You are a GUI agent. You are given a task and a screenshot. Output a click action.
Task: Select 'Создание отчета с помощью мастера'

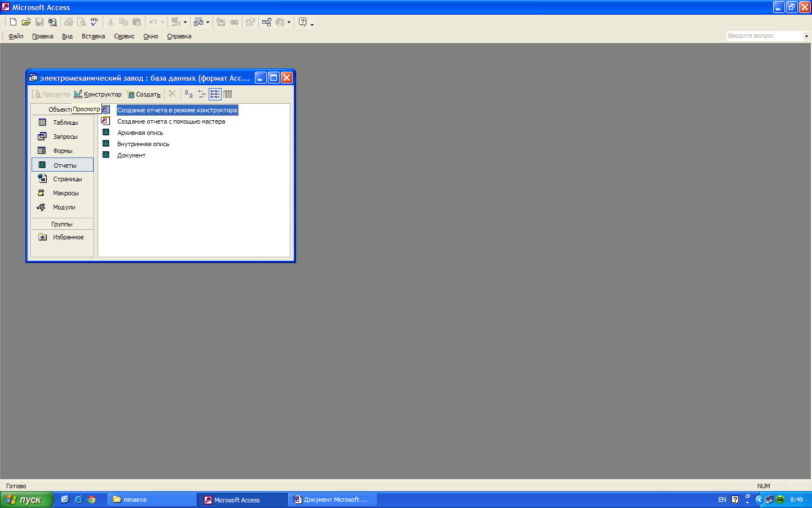tap(171, 121)
